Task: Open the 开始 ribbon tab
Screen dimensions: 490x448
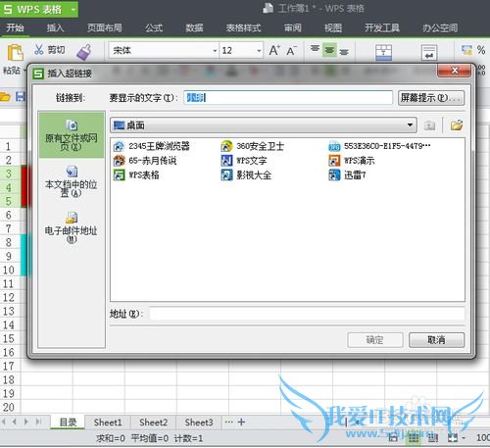Action: (x=15, y=27)
